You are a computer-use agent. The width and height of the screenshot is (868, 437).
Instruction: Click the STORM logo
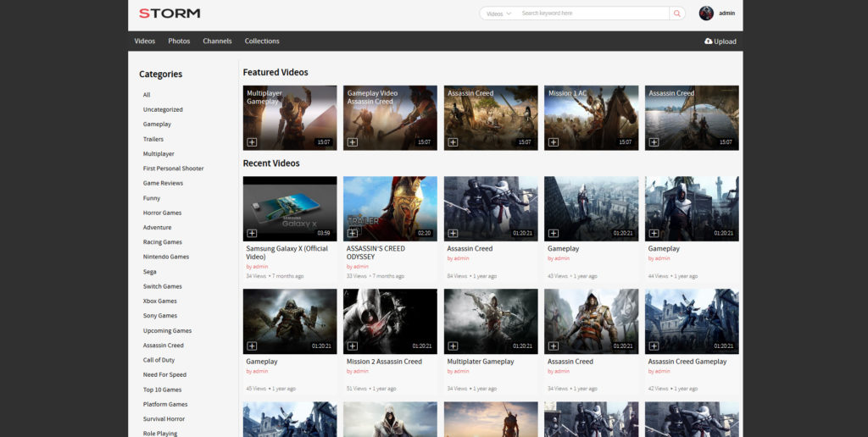(170, 14)
